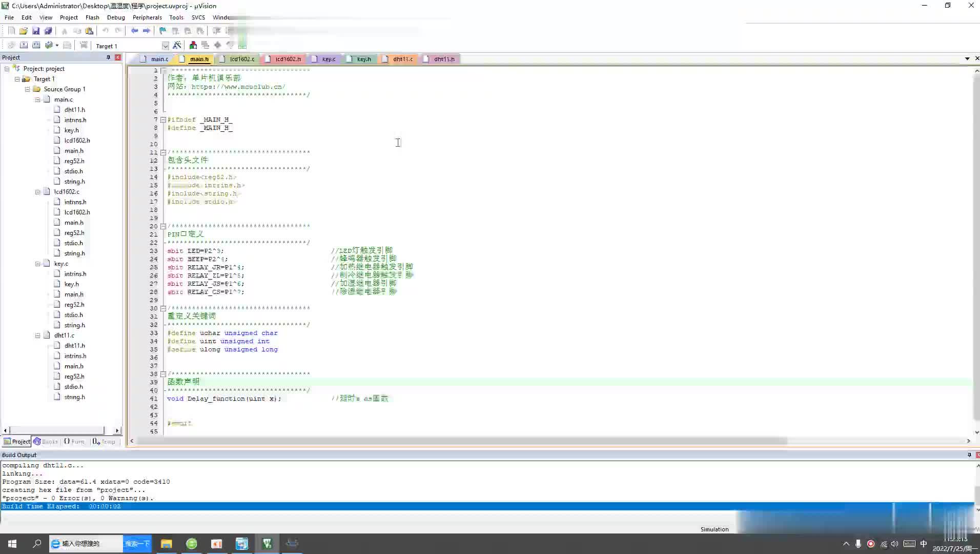Click the Manage project items icon
Screen dimensions: 980x554
click(x=193, y=45)
